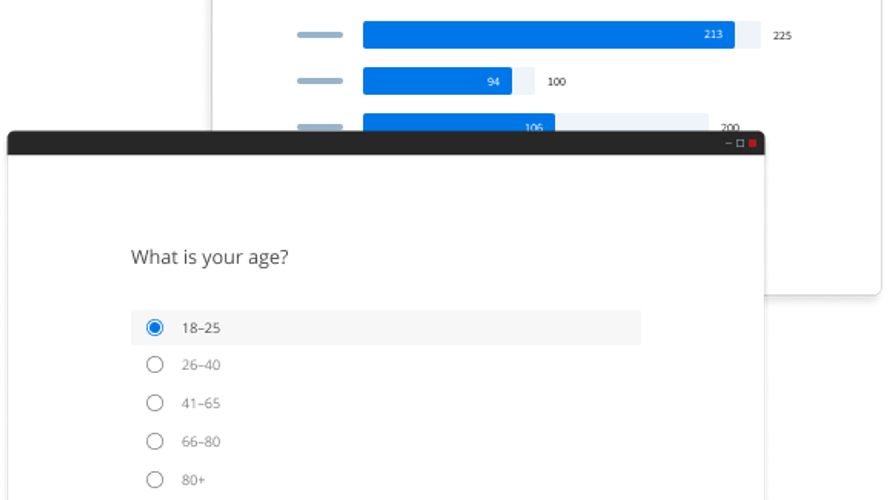Pick the 41–65 radio button
Image resolution: width=888 pixels, height=500 pixels.
tap(154, 403)
